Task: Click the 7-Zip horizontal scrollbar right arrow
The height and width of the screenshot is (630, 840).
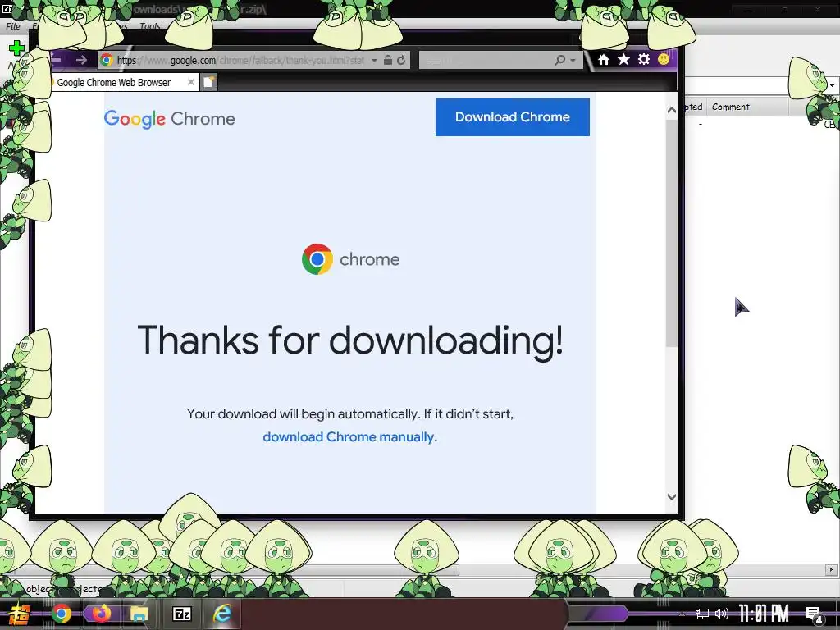Action: pos(831,569)
